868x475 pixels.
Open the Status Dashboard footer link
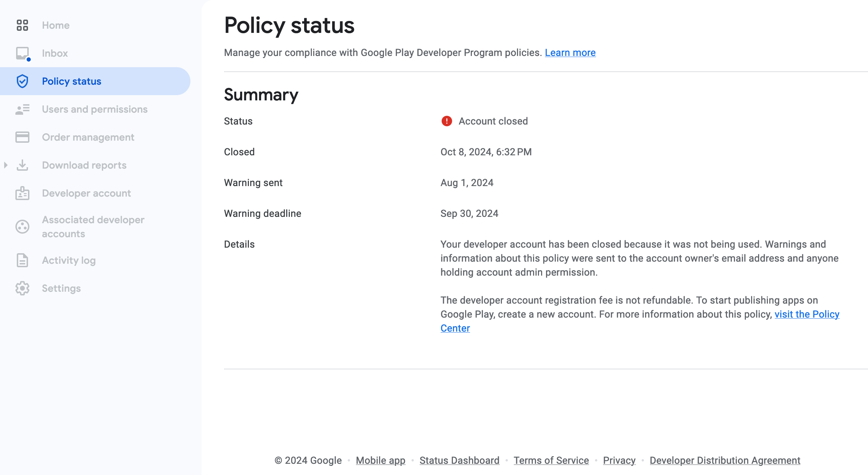(x=459, y=460)
